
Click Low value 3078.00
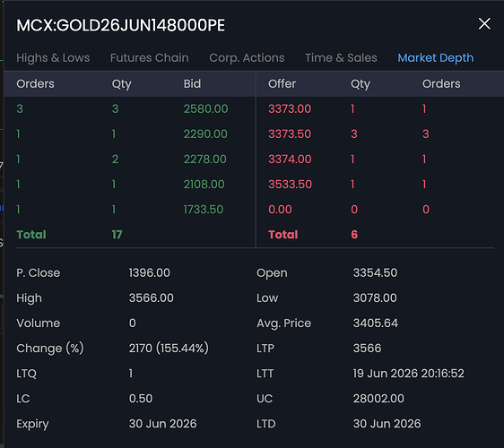click(375, 298)
